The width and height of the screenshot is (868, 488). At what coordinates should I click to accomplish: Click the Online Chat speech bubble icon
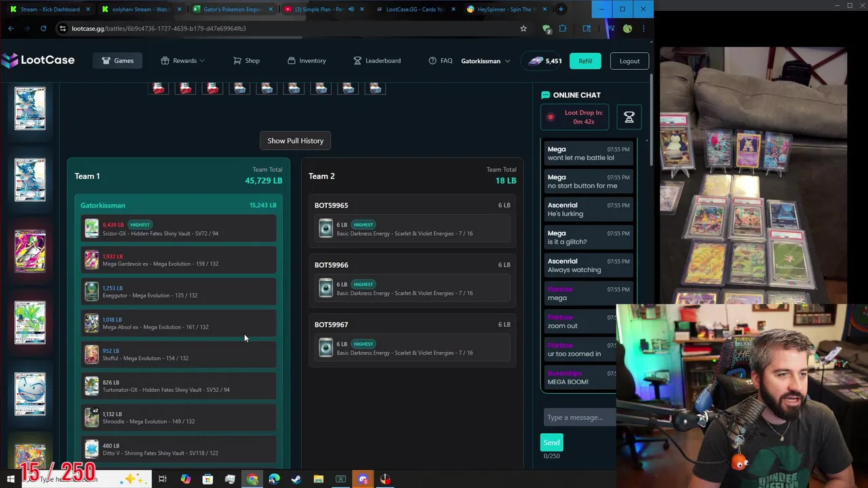coord(545,95)
